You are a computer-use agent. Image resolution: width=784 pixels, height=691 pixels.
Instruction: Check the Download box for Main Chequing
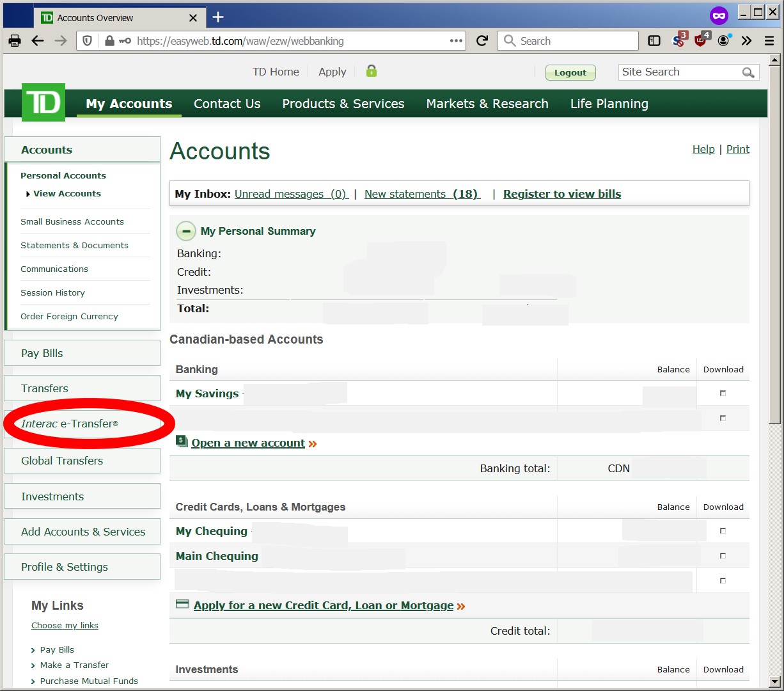(723, 555)
